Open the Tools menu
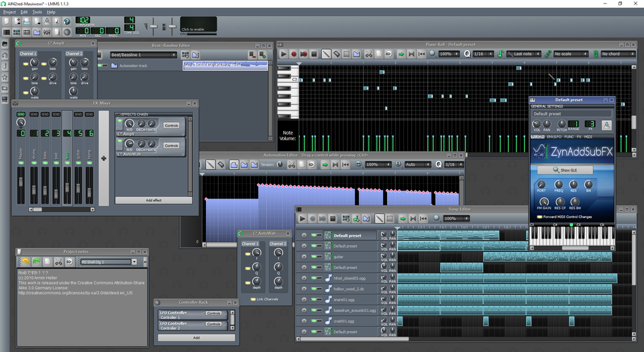Screen dimensions: 644x352 click(37, 12)
